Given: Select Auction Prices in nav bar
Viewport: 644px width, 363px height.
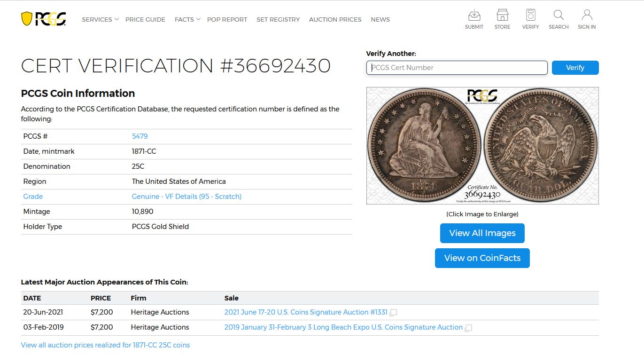Looking at the screenshot, I should pyautogui.click(x=335, y=19).
